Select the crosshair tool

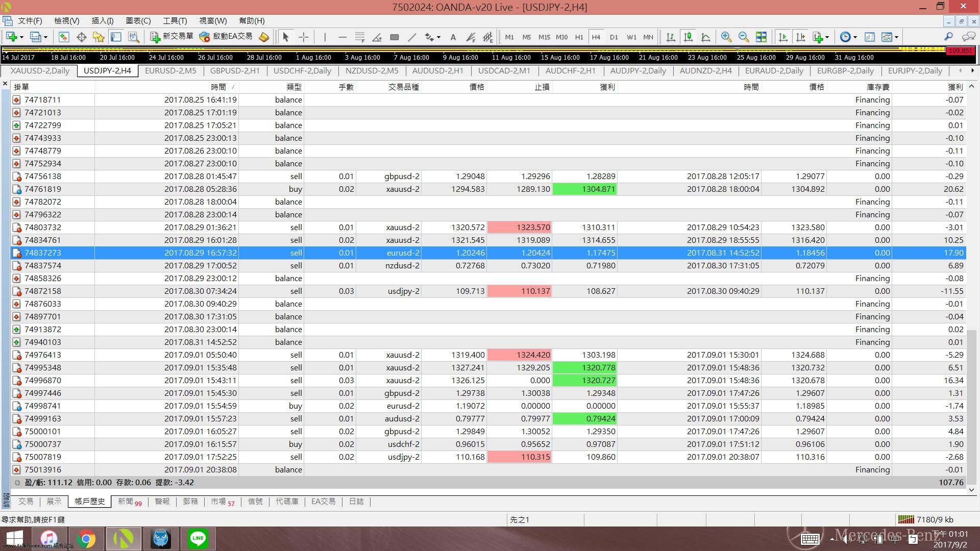pyautogui.click(x=304, y=37)
